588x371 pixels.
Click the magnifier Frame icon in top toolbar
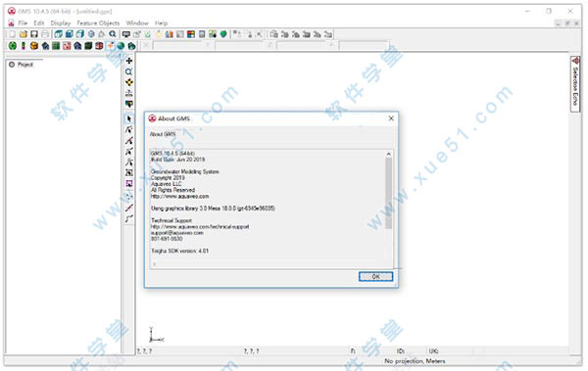coord(113,34)
